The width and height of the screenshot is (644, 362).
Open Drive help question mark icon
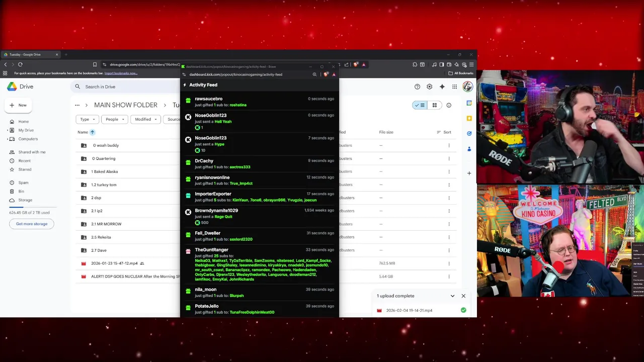click(x=417, y=86)
